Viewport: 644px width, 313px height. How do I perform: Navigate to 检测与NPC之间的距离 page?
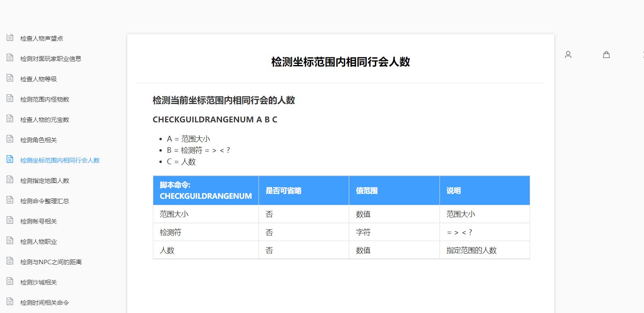coord(51,262)
